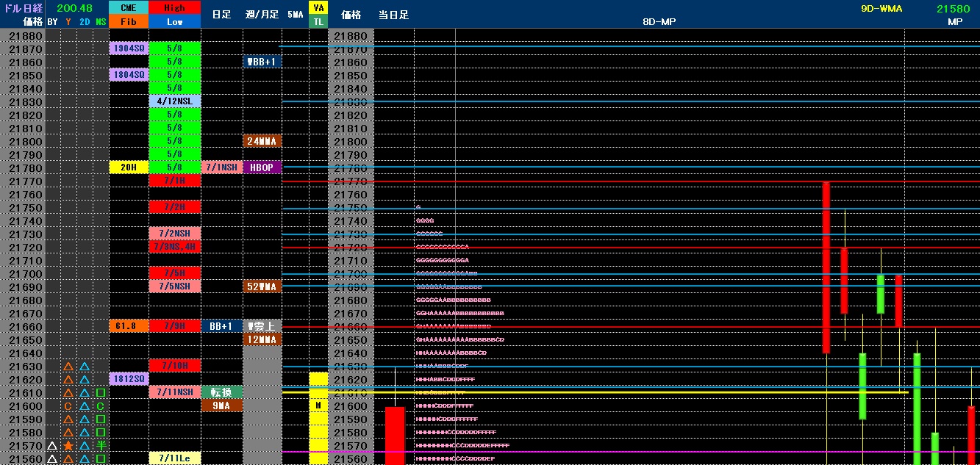Select the 1812SQ cell
The image size is (980, 465).
[x=129, y=379]
